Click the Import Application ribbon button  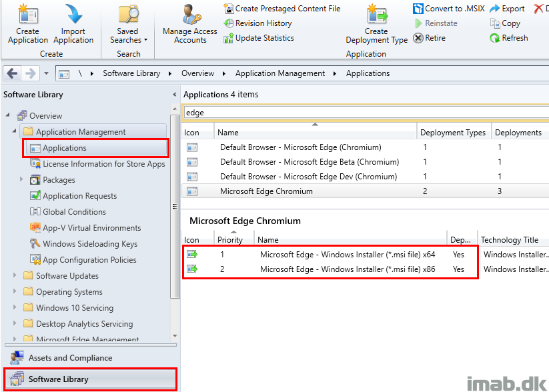pos(73,24)
